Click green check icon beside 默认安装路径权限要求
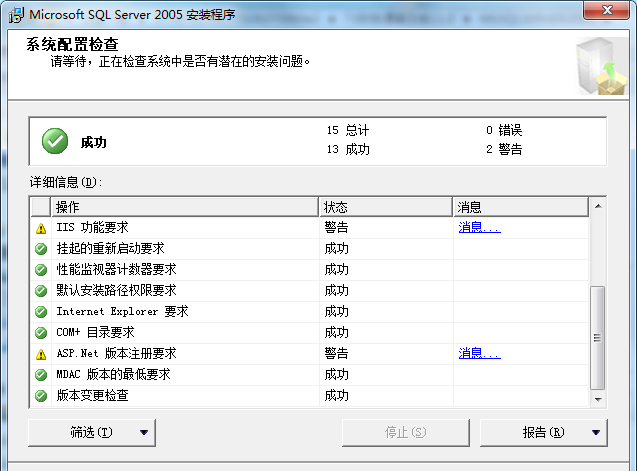Image resolution: width=637 pixels, height=471 pixels. [41, 291]
